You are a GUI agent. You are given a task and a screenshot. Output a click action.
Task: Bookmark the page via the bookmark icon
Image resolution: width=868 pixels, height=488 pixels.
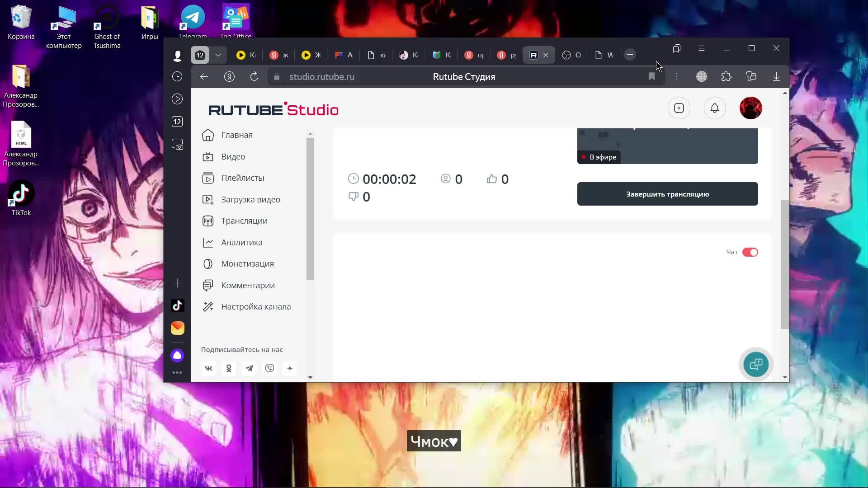click(651, 77)
